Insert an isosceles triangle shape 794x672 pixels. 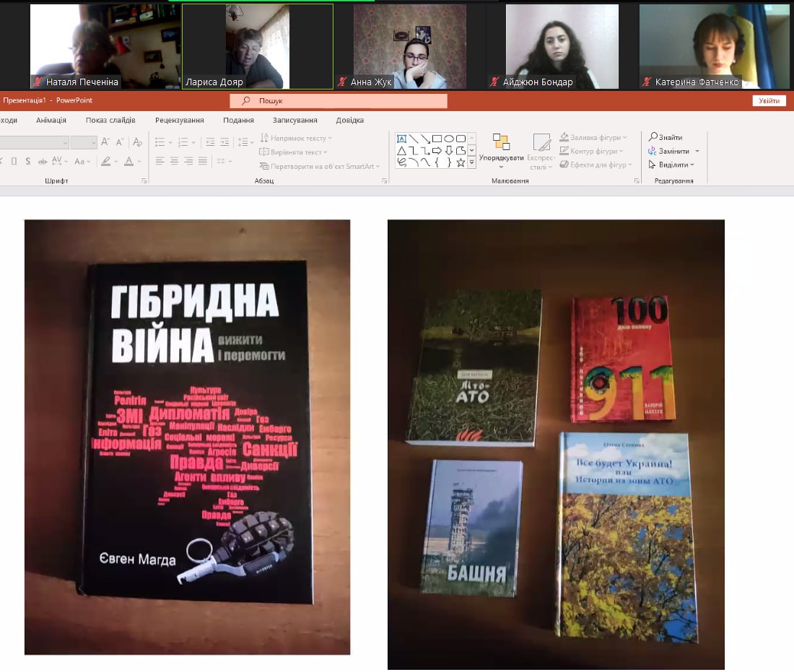point(402,150)
